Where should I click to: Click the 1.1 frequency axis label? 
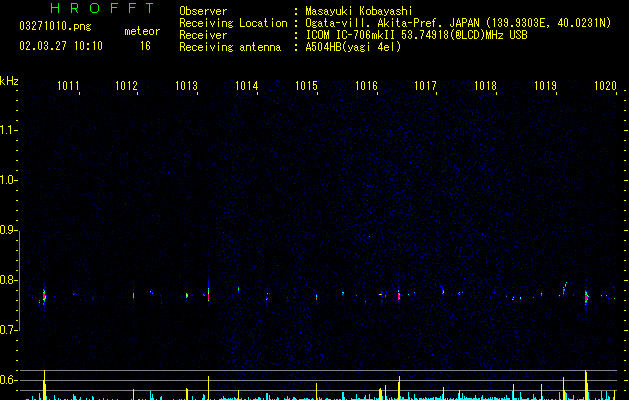[8, 130]
